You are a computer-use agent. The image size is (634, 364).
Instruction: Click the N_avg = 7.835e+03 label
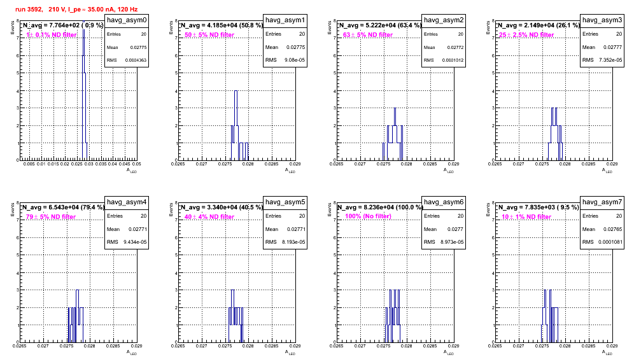tap(538, 207)
